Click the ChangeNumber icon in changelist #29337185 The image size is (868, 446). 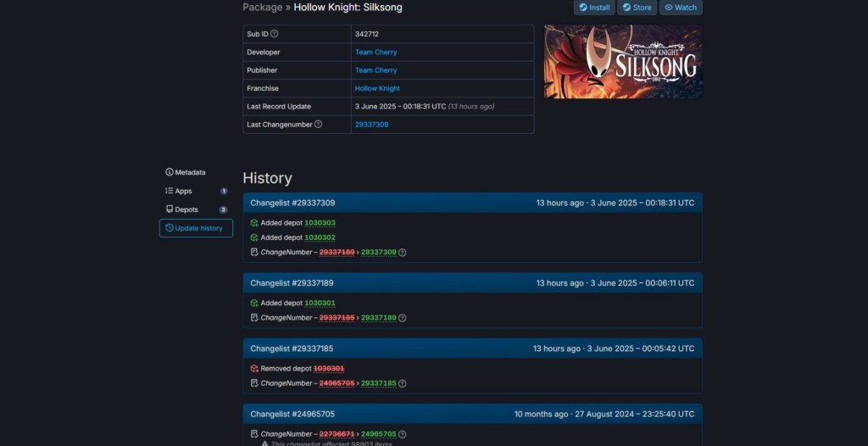[254, 383]
